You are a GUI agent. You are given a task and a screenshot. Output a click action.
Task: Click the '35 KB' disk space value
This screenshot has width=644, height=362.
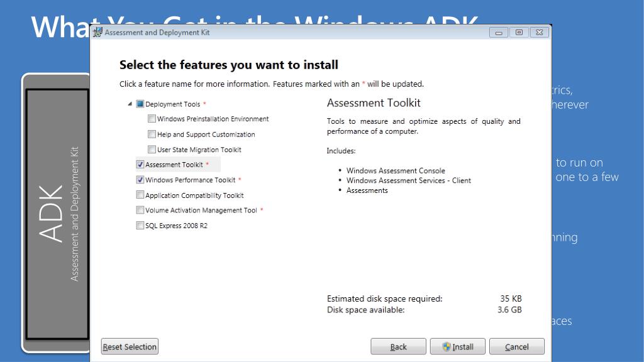(x=511, y=299)
